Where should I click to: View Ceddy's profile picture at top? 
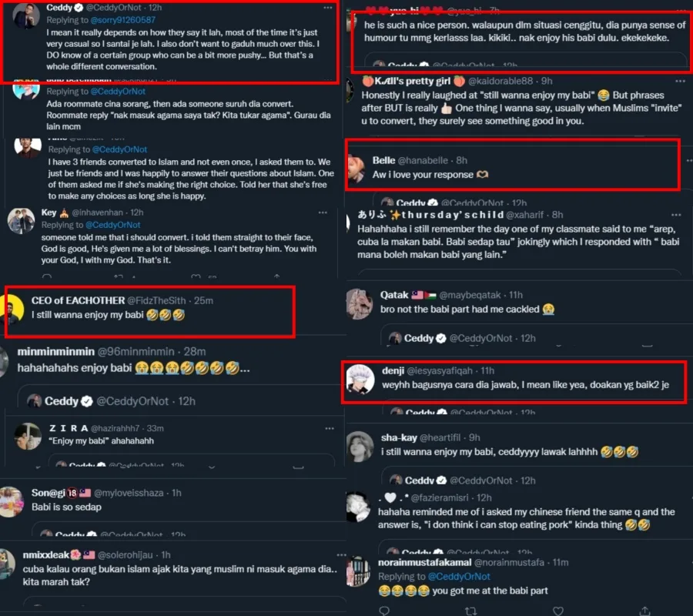26,16
